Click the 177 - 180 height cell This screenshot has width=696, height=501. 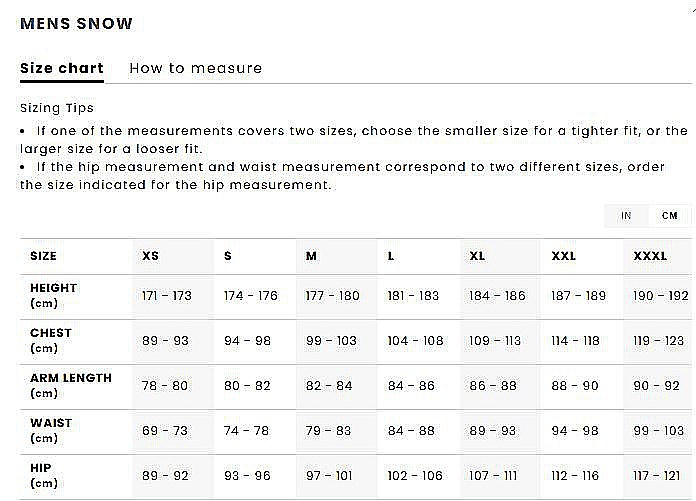pyautogui.click(x=333, y=296)
